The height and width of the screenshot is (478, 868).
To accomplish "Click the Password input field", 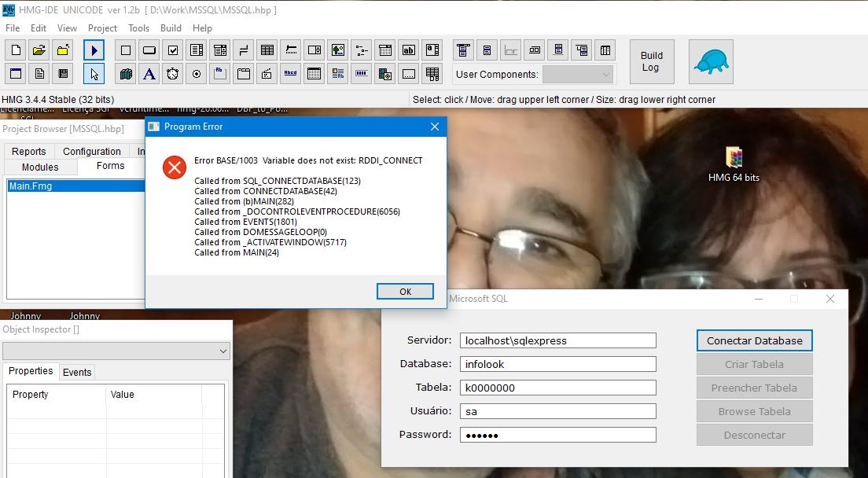I will 558,435.
